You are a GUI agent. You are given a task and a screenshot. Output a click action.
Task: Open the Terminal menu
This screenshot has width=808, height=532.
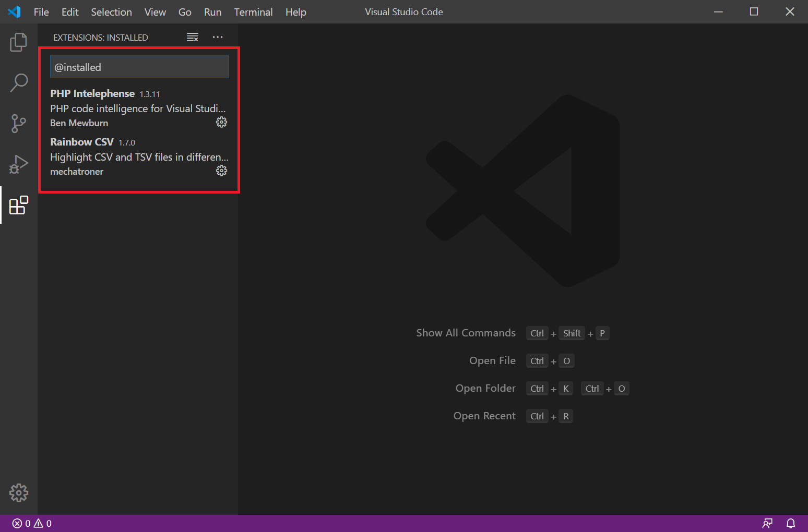(x=253, y=12)
